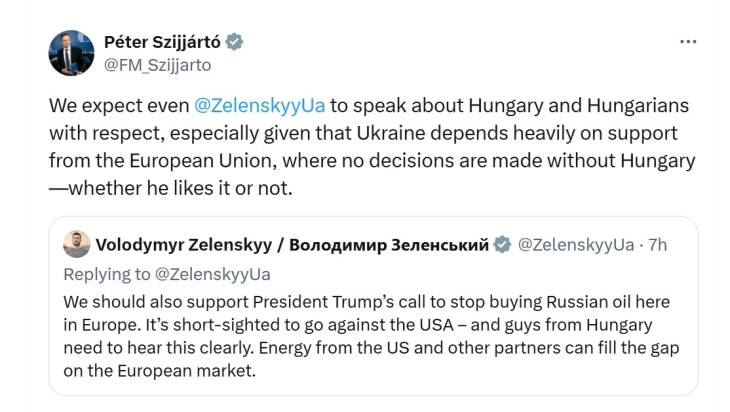The image size is (730, 412).
Task: Click the verified badge in quoted tweet header
Action: point(503,245)
